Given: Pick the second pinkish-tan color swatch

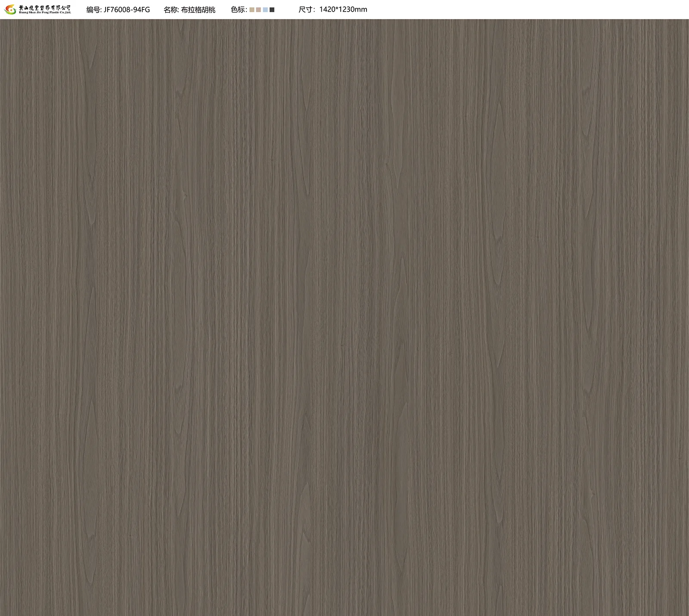Looking at the screenshot, I should point(258,10).
